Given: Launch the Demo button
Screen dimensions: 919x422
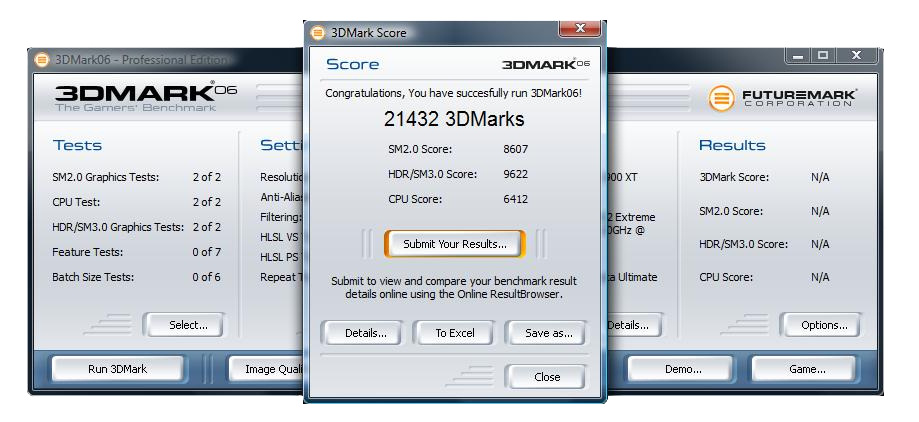Looking at the screenshot, I should (x=682, y=369).
